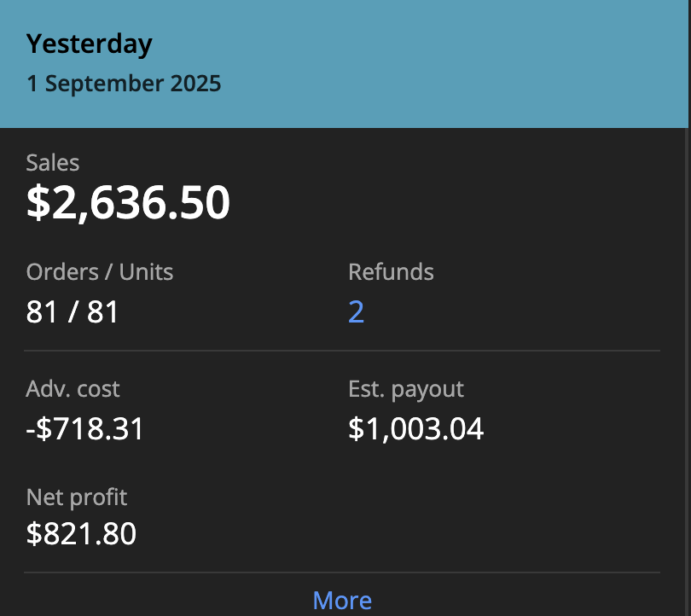This screenshot has height=616, width=691.
Task: Select the 1 September 2025 date text
Action: point(124,84)
